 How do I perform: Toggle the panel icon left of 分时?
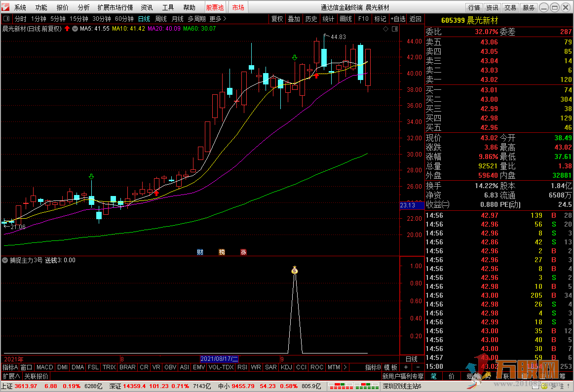(x=6, y=19)
